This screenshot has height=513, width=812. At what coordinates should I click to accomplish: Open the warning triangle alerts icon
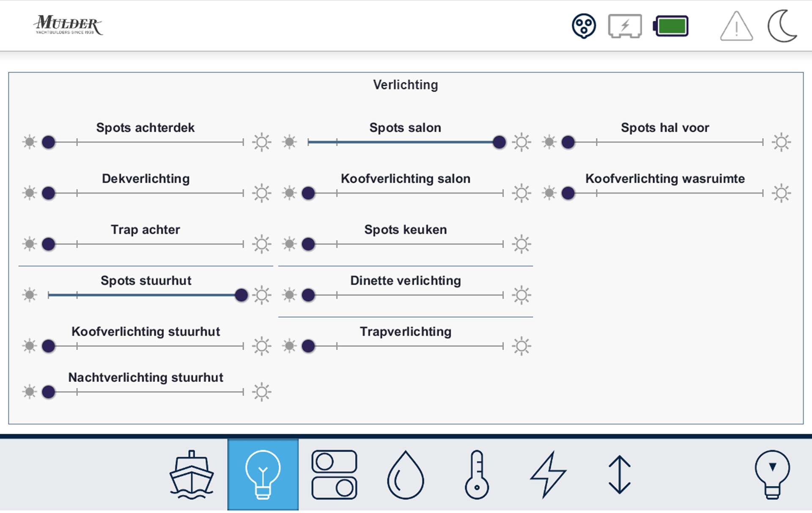coord(736,26)
